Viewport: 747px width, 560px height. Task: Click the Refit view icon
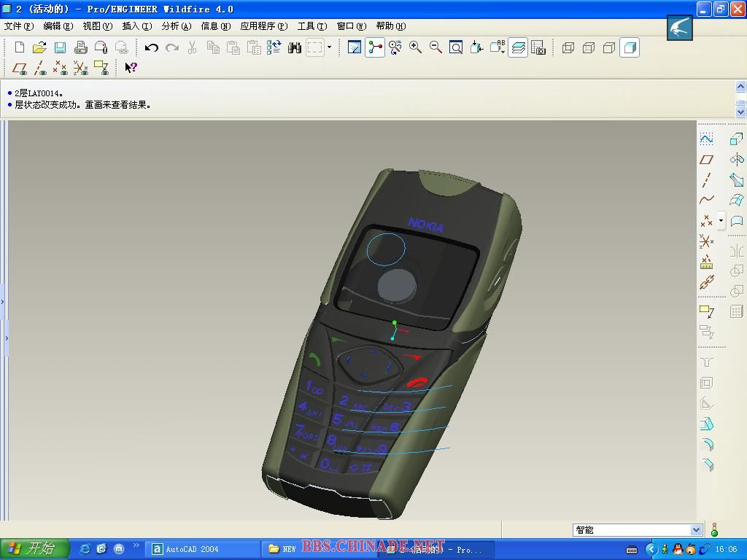[x=456, y=48]
